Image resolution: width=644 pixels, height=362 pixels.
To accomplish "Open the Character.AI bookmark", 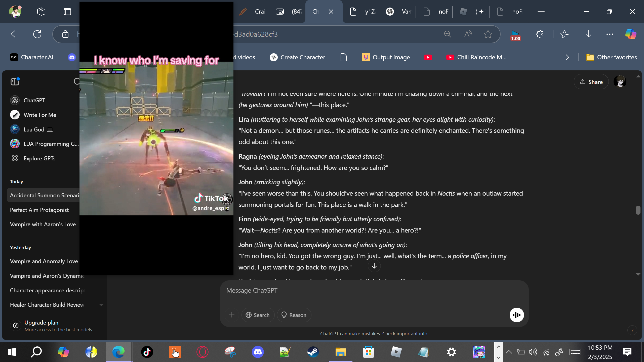I will 32,57.
